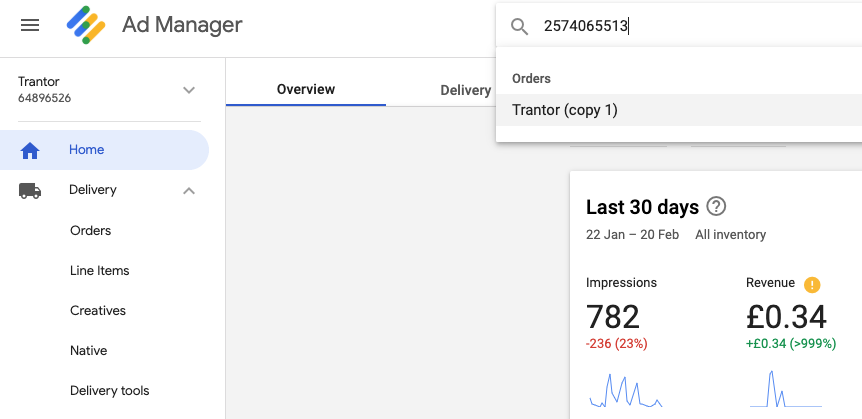Collapse the Delivery menu section
Screen dimensions: 862x419
(189, 191)
